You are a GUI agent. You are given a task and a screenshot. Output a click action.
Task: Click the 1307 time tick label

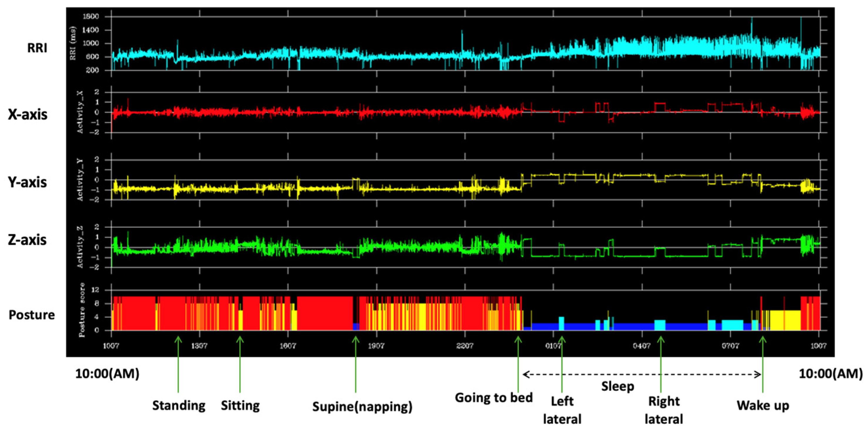[199, 346]
